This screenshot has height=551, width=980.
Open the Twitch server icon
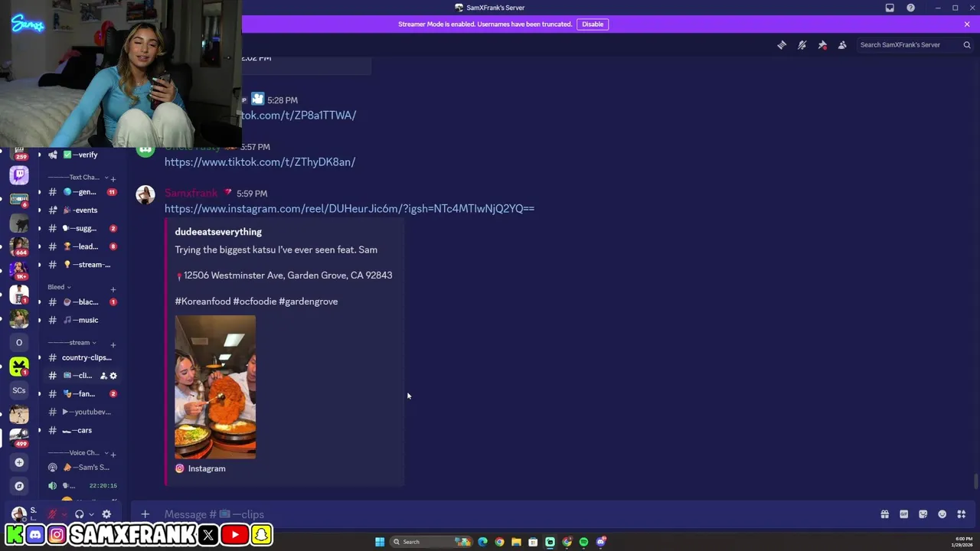tap(19, 174)
